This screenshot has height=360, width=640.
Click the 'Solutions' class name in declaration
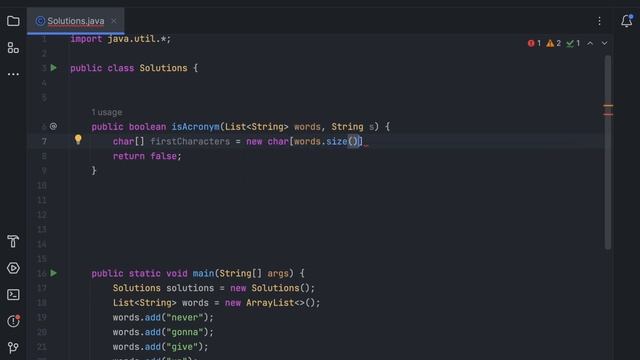(163, 68)
